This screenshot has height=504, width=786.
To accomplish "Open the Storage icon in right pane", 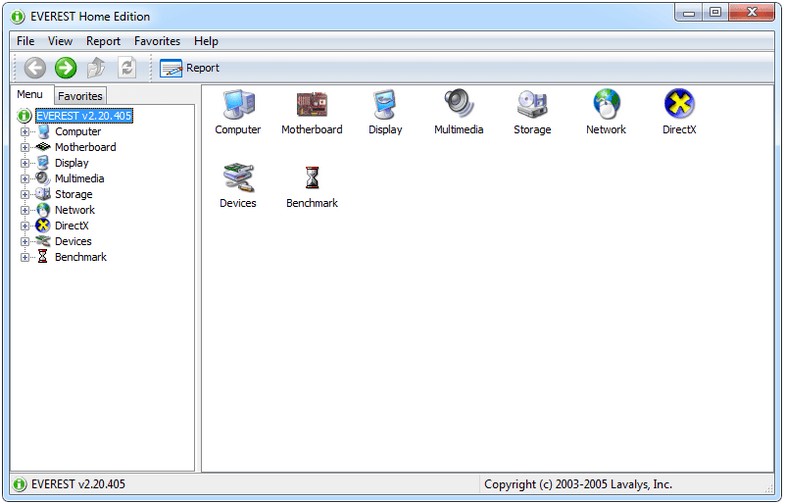I will click(532, 104).
